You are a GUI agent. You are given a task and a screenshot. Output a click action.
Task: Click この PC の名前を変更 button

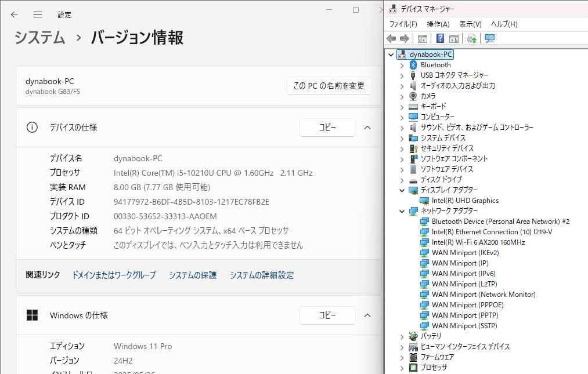[329, 86]
